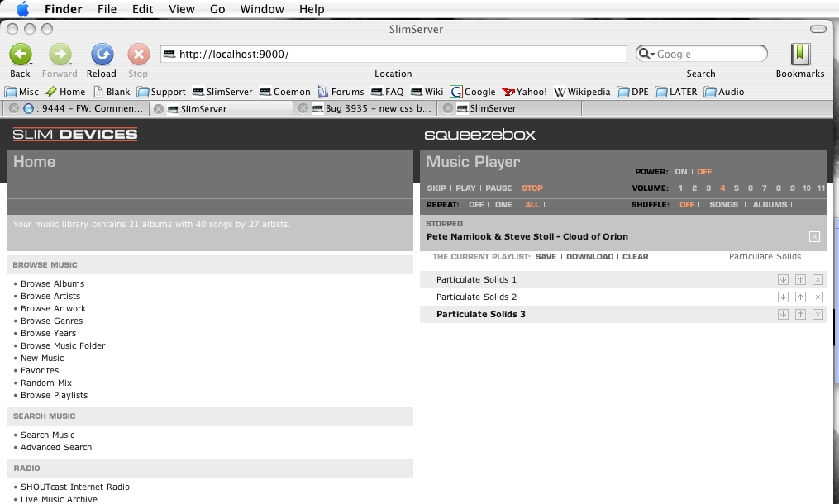Viewport: 839px width, 504px height.
Task: Click the Reload page toolbar icon
Action: [102, 55]
